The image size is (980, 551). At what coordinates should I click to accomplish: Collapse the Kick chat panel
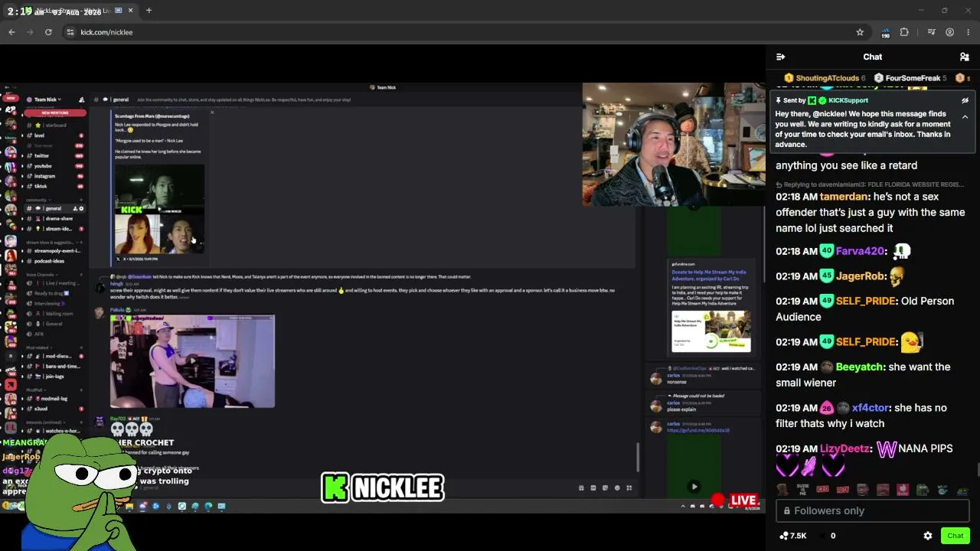point(780,57)
